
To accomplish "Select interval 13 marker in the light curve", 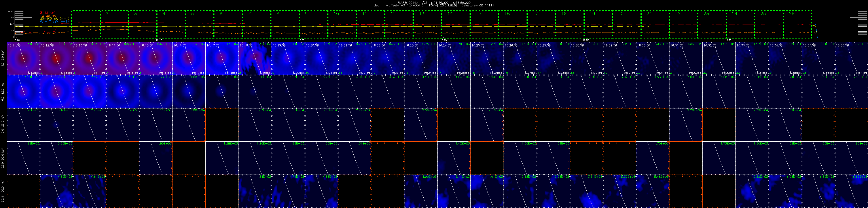I will [x=422, y=14].
